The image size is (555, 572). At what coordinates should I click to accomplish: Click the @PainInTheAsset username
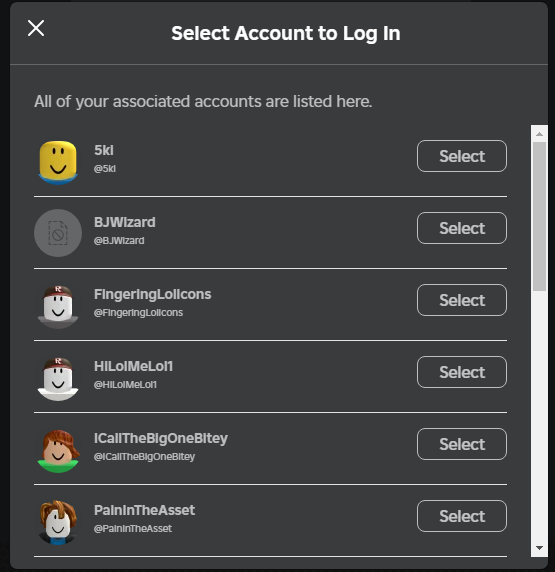133,529
